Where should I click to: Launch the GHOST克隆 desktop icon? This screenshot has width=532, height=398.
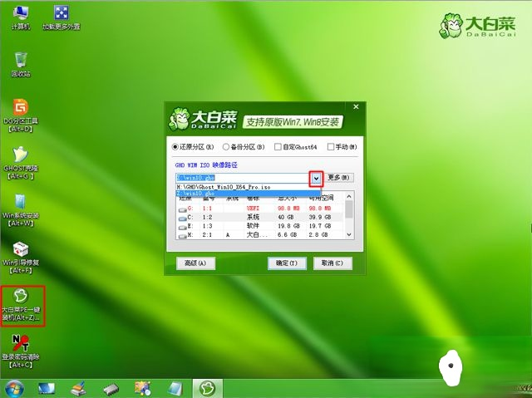tap(21, 163)
